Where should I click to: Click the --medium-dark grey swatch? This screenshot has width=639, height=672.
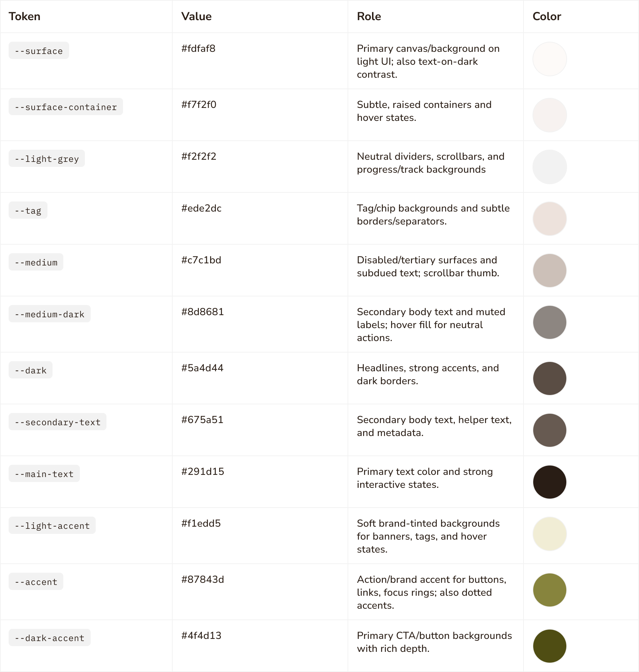pos(549,322)
